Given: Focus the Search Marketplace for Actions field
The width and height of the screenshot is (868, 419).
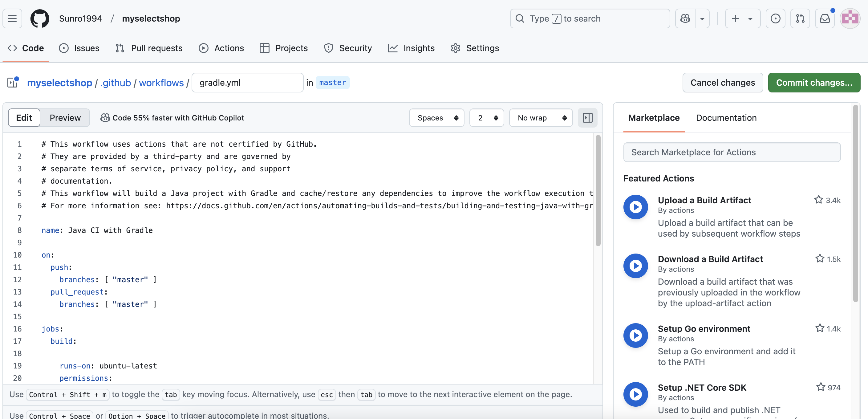Looking at the screenshot, I should pyautogui.click(x=732, y=153).
